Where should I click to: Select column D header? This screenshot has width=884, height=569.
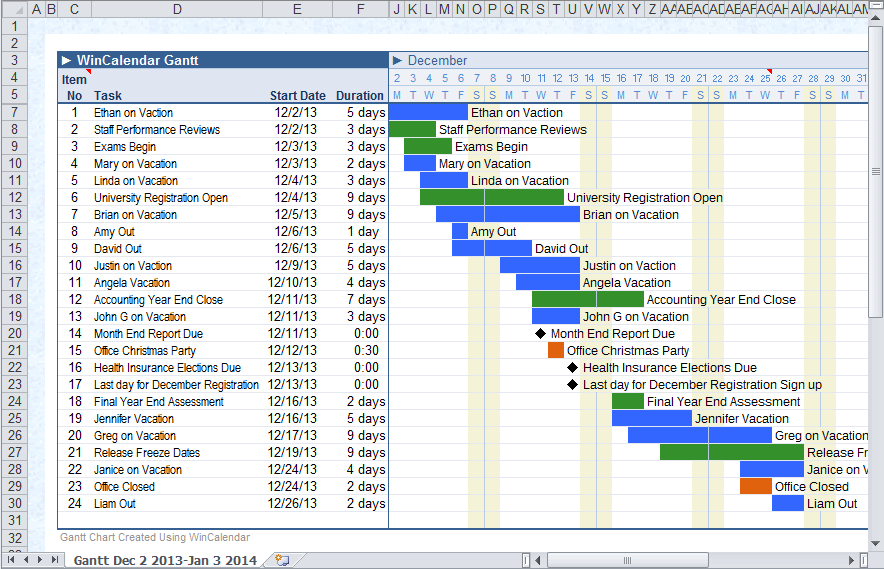tap(177, 9)
